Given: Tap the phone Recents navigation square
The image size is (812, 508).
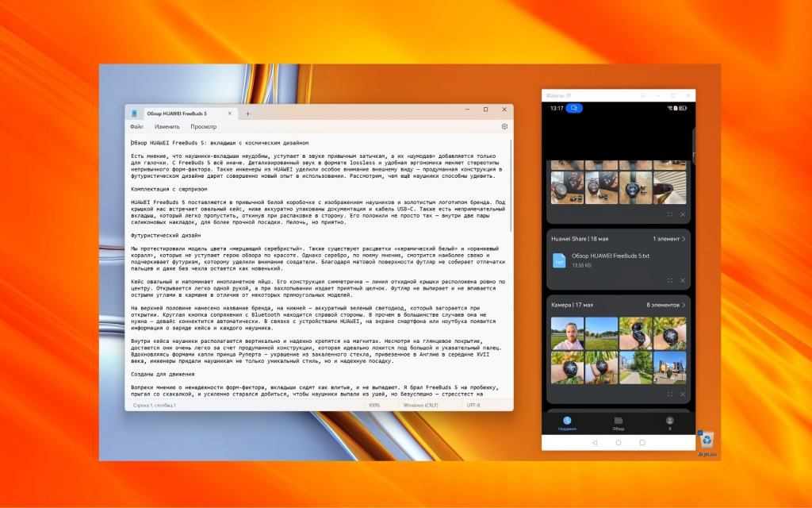Looking at the screenshot, I should tap(642, 443).
